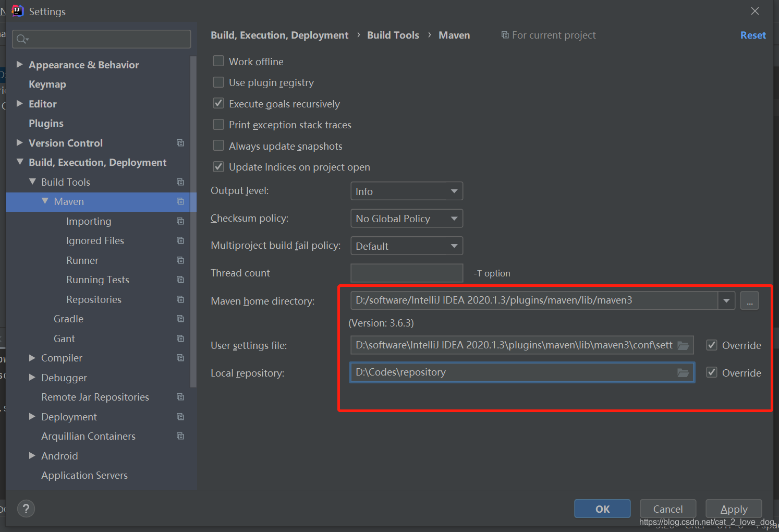Enable Use plugin registry checkbox
The width and height of the screenshot is (779, 532).
click(218, 82)
